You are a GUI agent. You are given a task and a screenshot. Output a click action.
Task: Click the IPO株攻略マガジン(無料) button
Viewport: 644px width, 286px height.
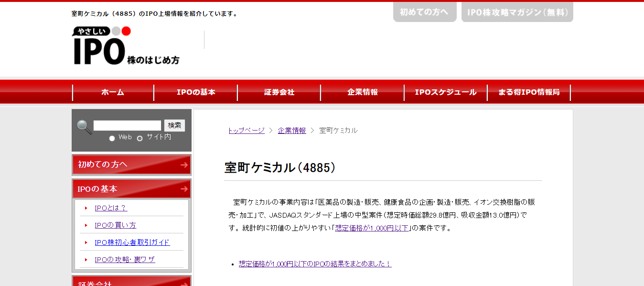[x=517, y=12]
